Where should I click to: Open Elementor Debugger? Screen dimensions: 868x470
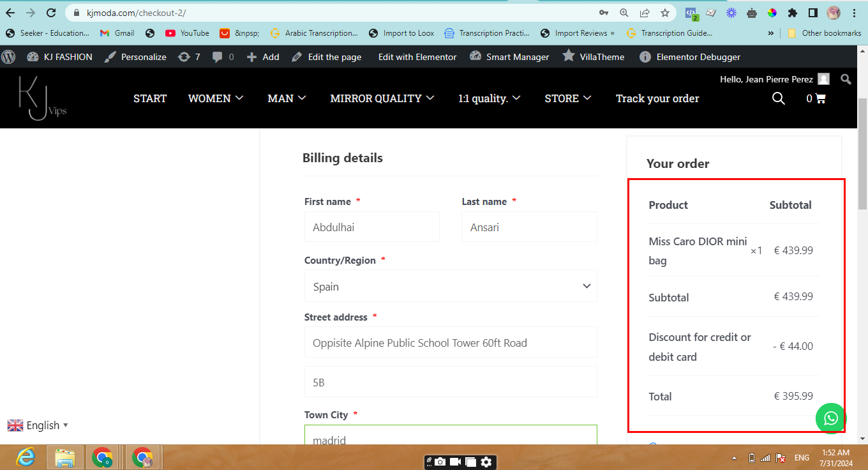click(x=690, y=57)
